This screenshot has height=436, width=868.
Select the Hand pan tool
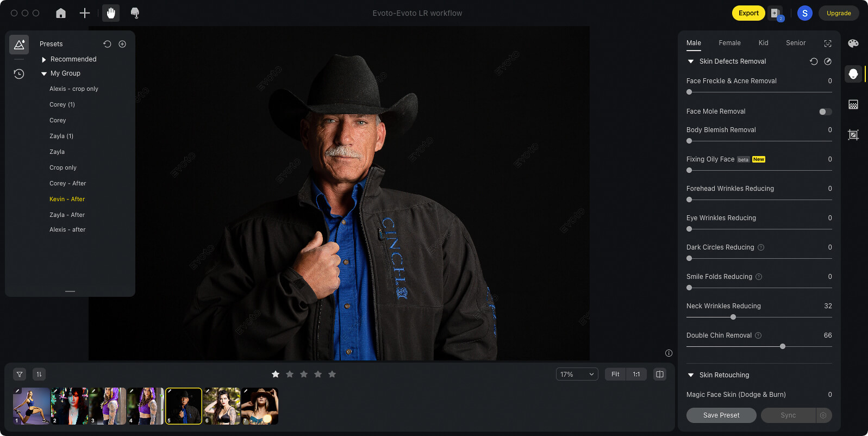pyautogui.click(x=111, y=13)
